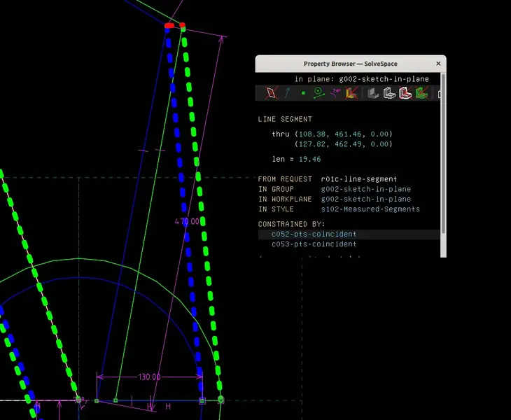Click the Property Browser vertical scrollbar
The image size is (511, 420).
[x=443, y=153]
